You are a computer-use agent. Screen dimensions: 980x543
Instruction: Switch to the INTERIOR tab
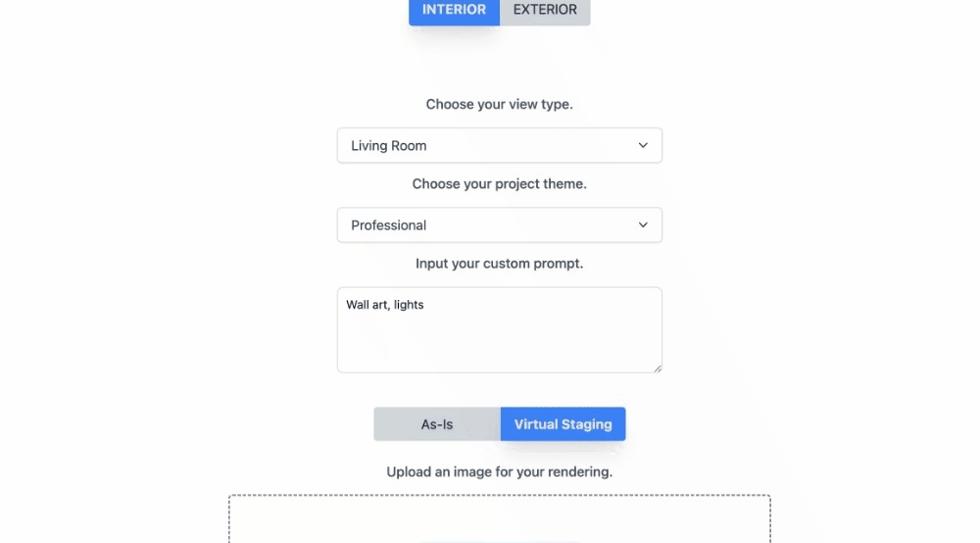pos(454,10)
